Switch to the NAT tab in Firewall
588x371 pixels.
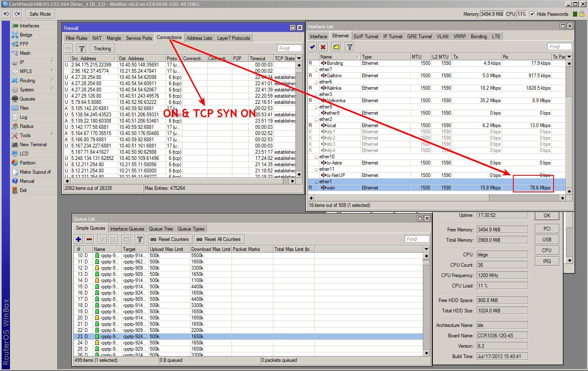(97, 38)
